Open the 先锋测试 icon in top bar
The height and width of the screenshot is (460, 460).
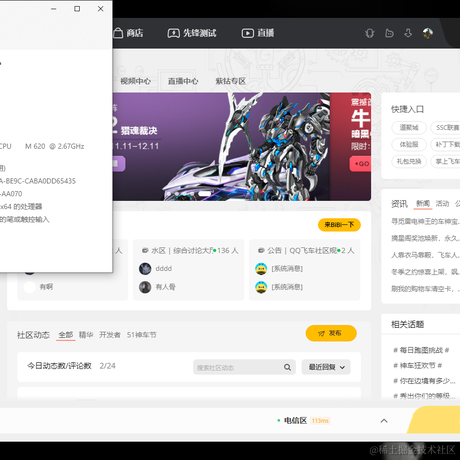[173, 33]
